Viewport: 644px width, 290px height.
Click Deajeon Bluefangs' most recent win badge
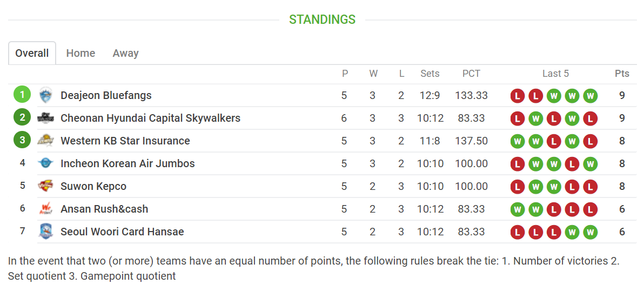pos(590,96)
